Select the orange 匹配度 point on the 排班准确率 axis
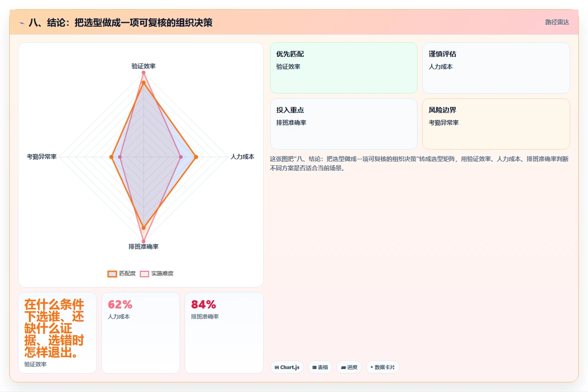Screen dimensions: 588x392 pyautogui.click(x=143, y=228)
